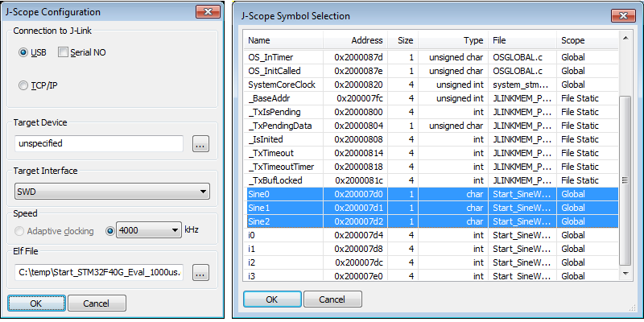Select the USB connection radio button
This screenshot has width=644, height=322.
click(x=24, y=52)
